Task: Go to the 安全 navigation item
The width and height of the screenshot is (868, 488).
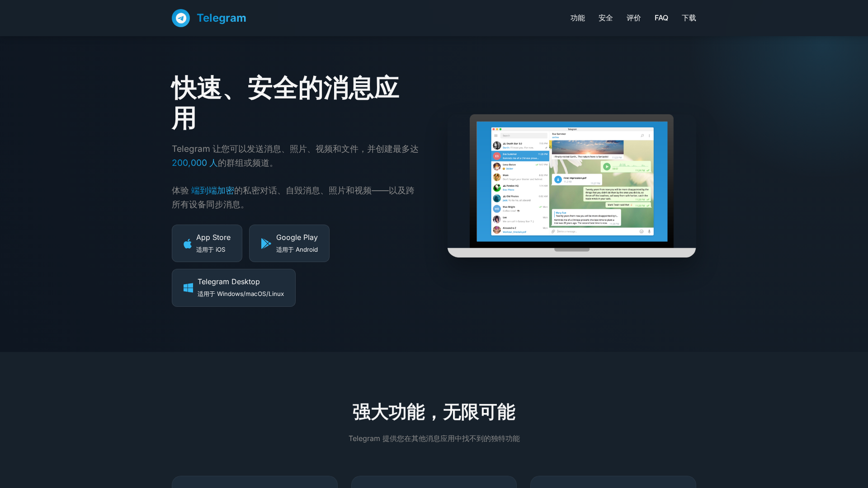Action: point(606,18)
